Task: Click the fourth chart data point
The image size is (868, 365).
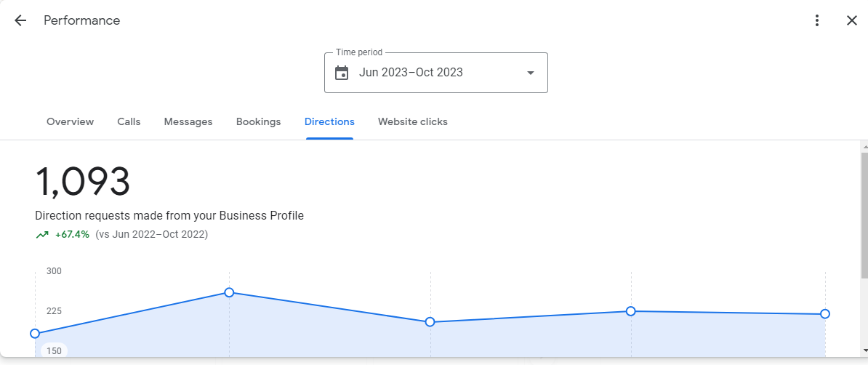Action: pos(630,311)
